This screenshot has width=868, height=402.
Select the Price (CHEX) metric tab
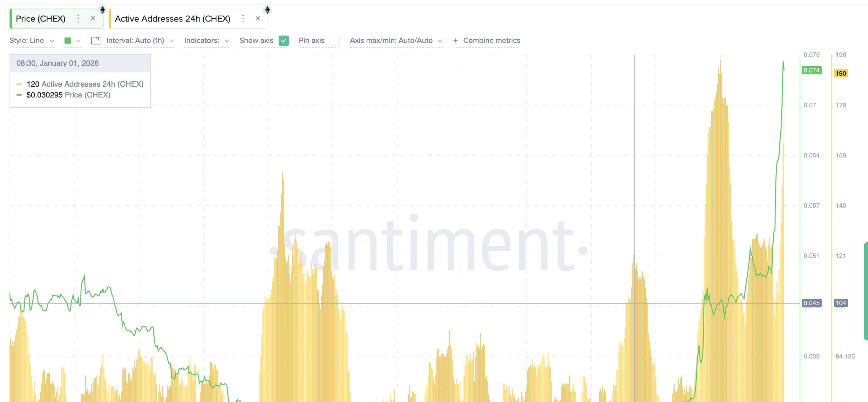[40, 18]
